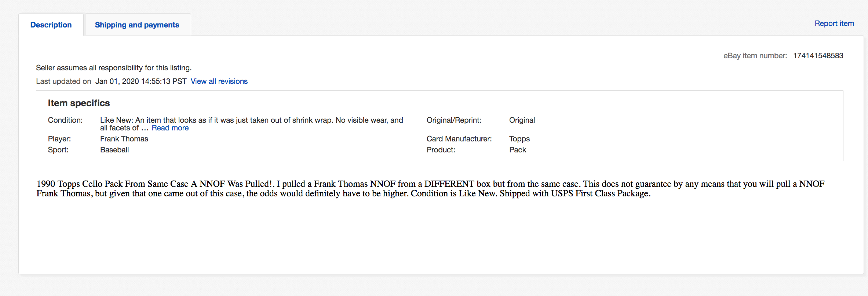Expand condition text with Read more
This screenshot has height=296, width=868.
coord(170,128)
